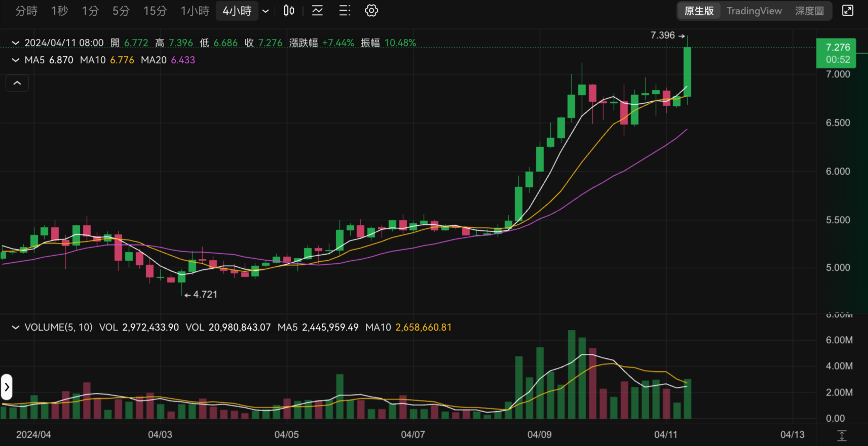
Task: Click the 04/05 date on the time axis
Action: click(x=287, y=435)
